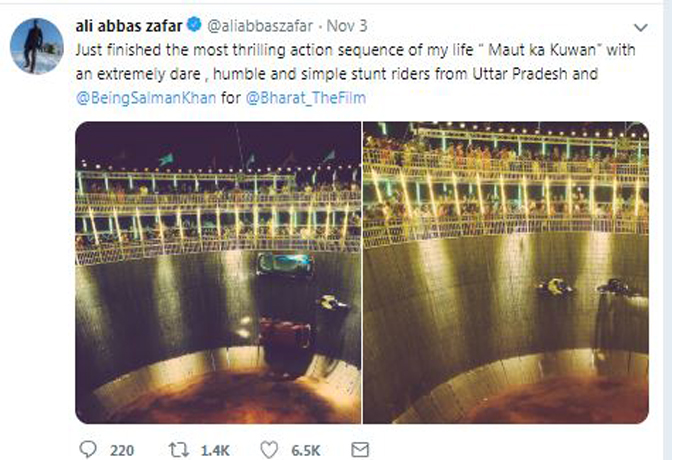Enlarge the left stunt well photo
Image resolution: width=673 pixels, height=460 pixels.
click(x=217, y=272)
